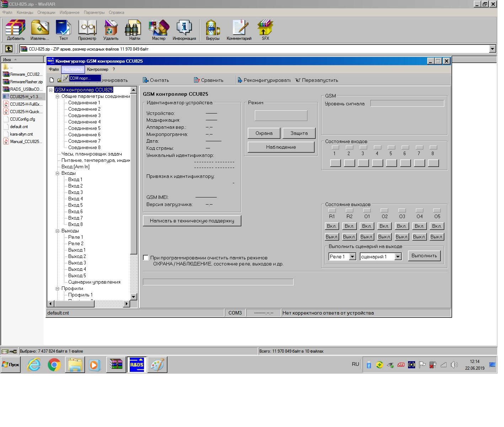Choose COM порт... menu entry
This screenshot has height=427, width=504.
(x=81, y=78)
